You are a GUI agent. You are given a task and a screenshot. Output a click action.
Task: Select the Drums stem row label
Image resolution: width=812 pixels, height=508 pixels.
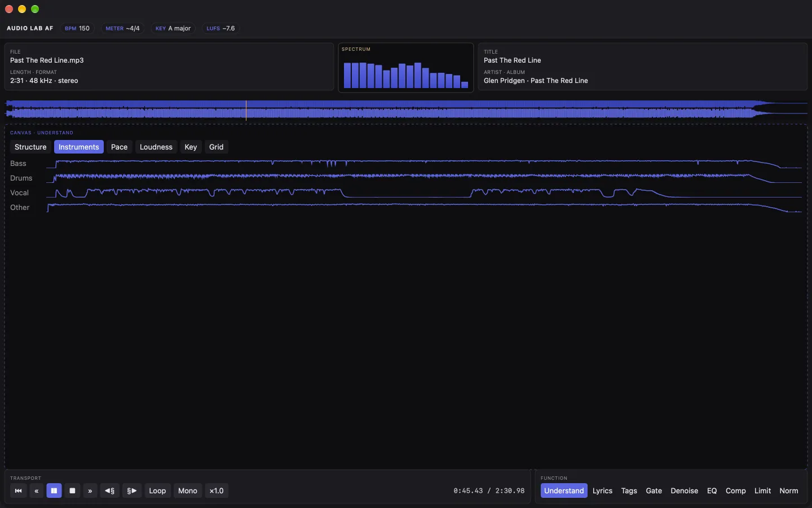pos(21,178)
